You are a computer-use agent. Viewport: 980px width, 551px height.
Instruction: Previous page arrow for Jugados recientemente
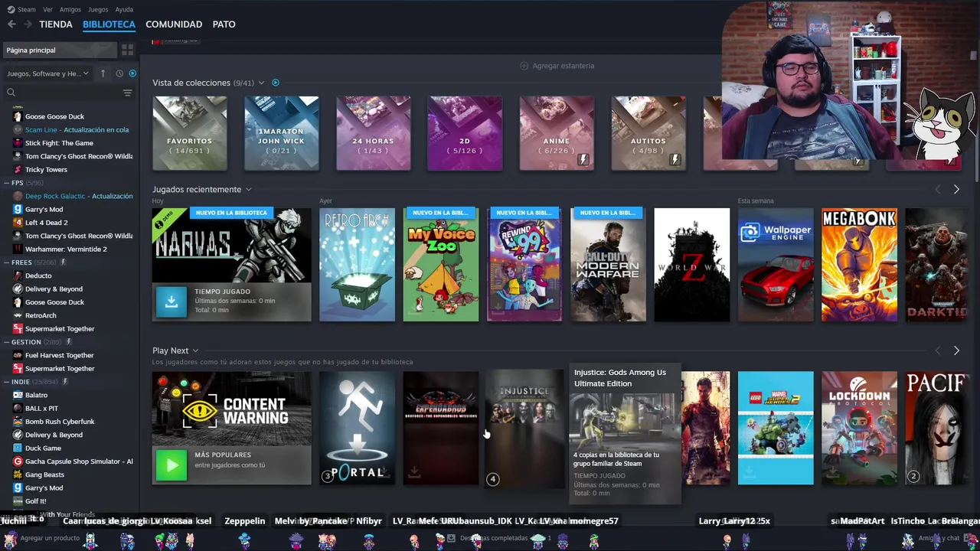tap(938, 189)
